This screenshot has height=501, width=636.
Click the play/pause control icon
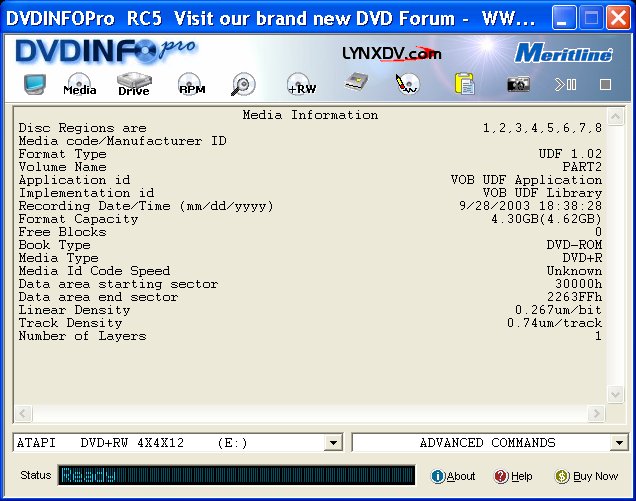pyautogui.click(x=565, y=85)
